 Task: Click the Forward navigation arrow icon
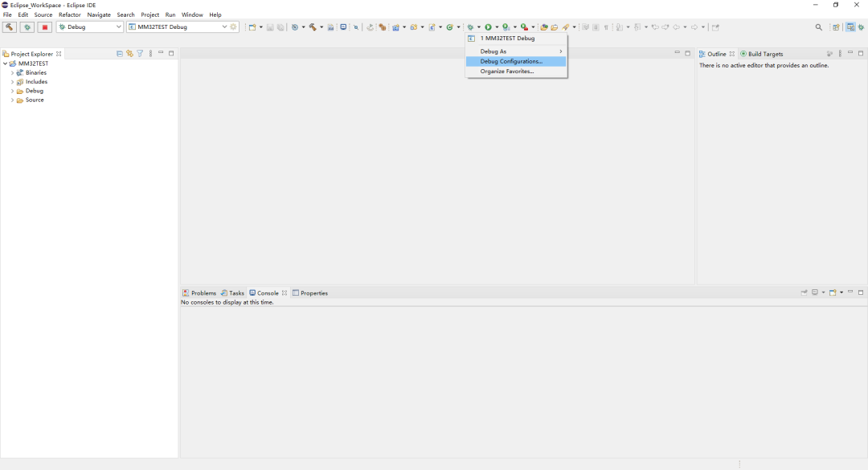coord(694,27)
